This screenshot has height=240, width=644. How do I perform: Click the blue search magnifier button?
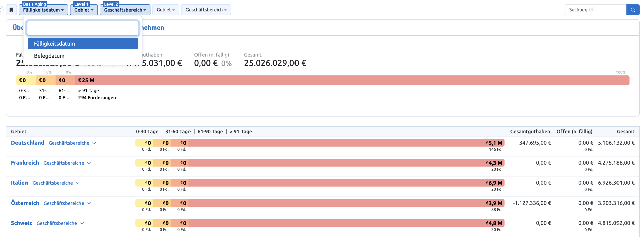coord(633,10)
